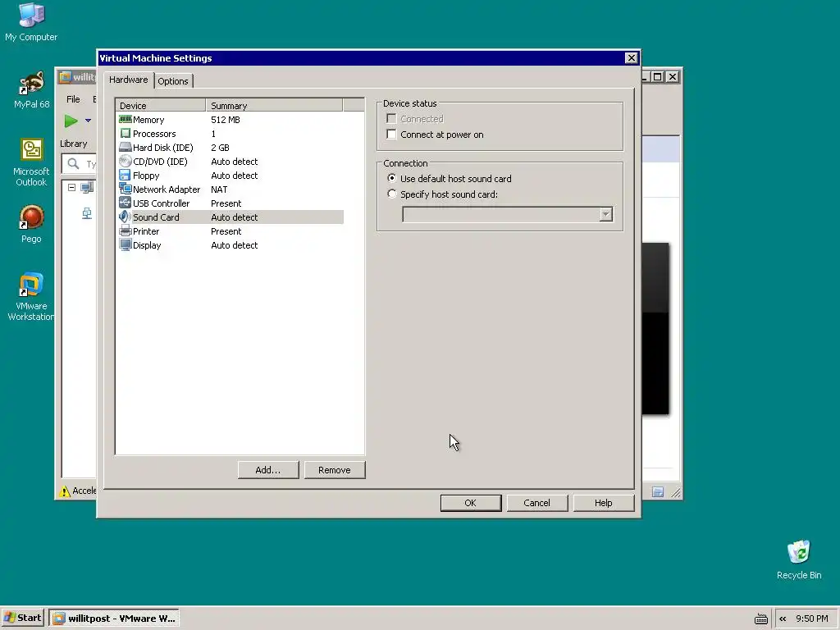Select the USB Controller icon
Viewport: 840px width, 630px height.
coord(126,203)
